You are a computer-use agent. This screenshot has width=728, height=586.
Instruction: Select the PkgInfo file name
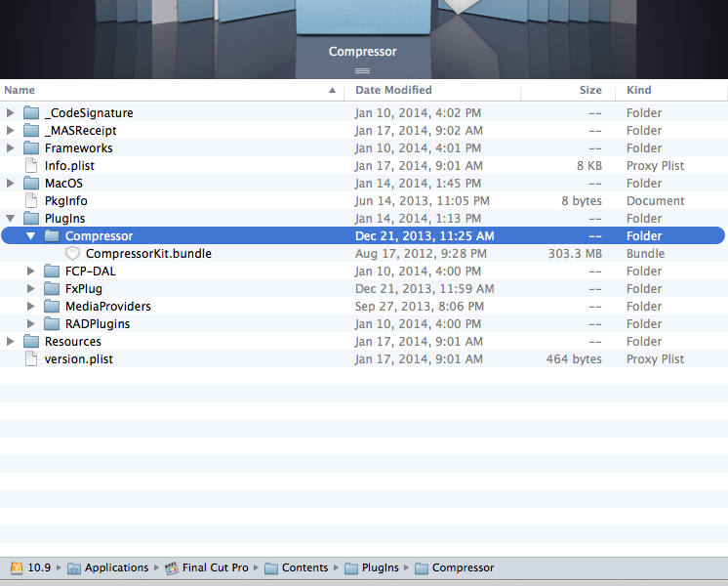pos(66,201)
